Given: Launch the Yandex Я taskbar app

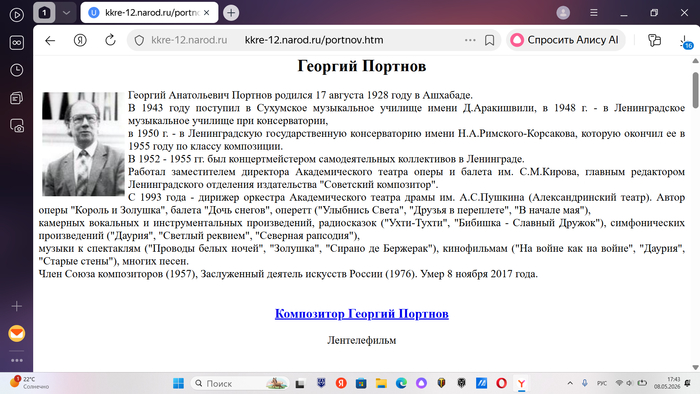Looking at the screenshot, I should (x=341, y=383).
